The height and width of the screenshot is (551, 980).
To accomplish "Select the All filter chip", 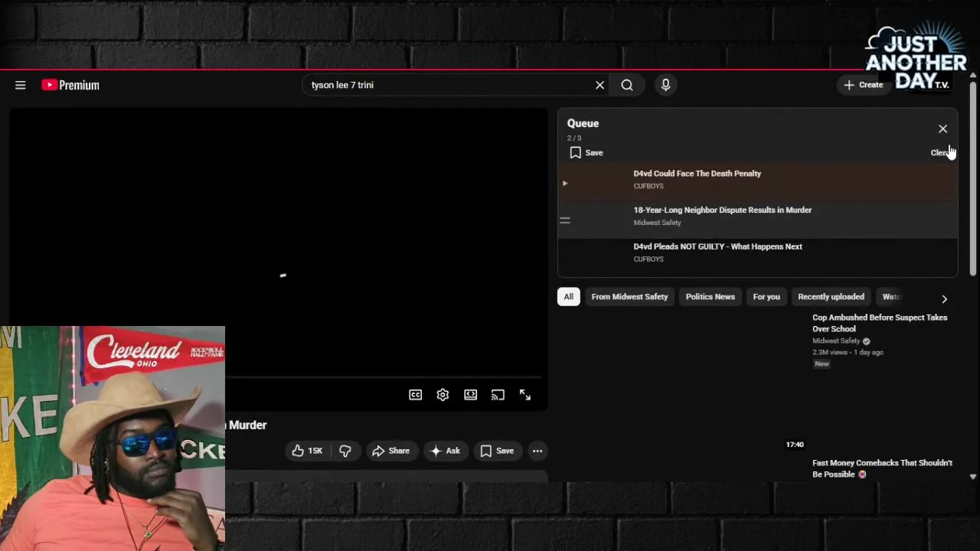I will pyautogui.click(x=568, y=297).
